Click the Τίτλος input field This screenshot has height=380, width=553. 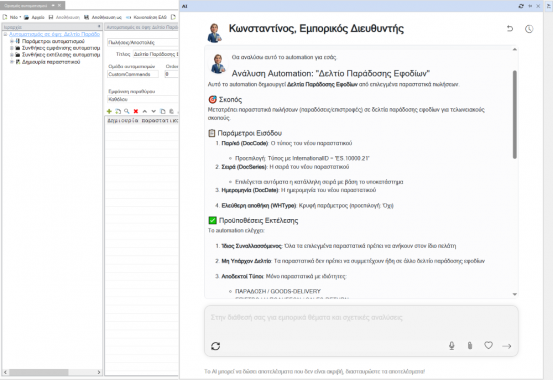156,54
